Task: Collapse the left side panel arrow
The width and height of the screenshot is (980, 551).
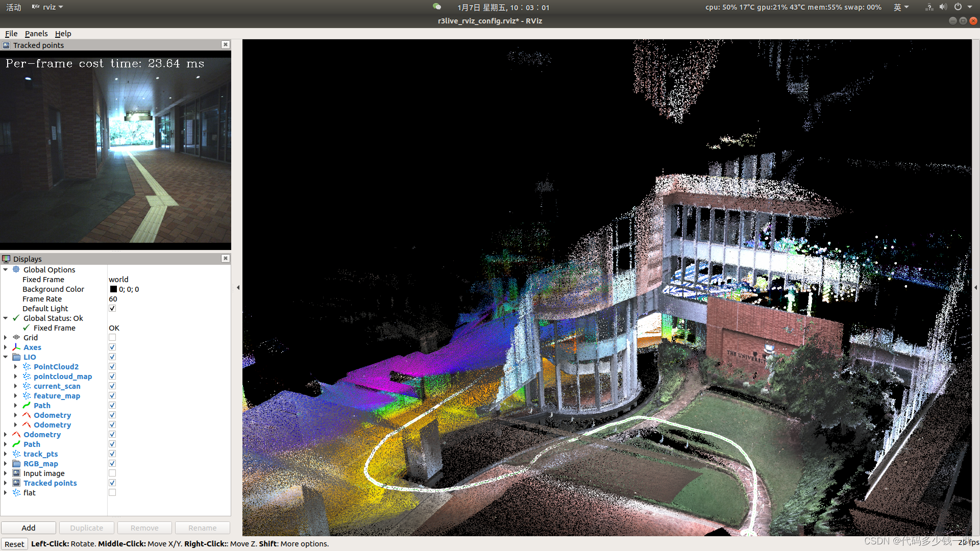Action: click(238, 287)
